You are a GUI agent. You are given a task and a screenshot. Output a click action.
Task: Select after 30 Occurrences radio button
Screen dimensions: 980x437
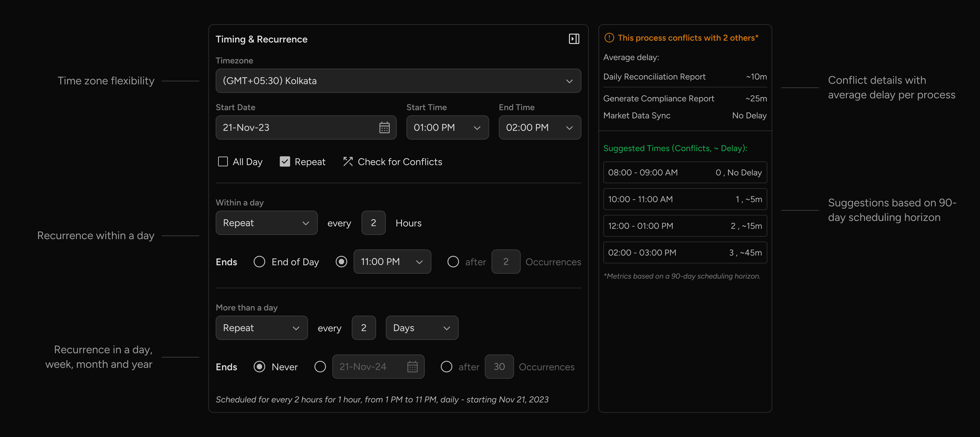click(446, 367)
